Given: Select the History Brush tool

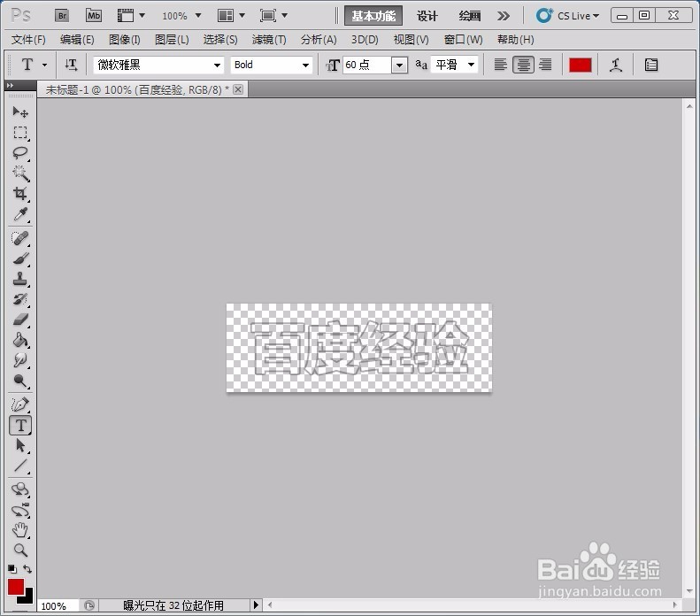Looking at the screenshot, I should [x=20, y=299].
